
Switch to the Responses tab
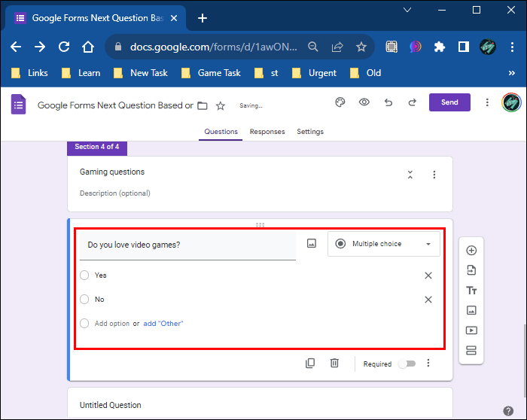267,132
